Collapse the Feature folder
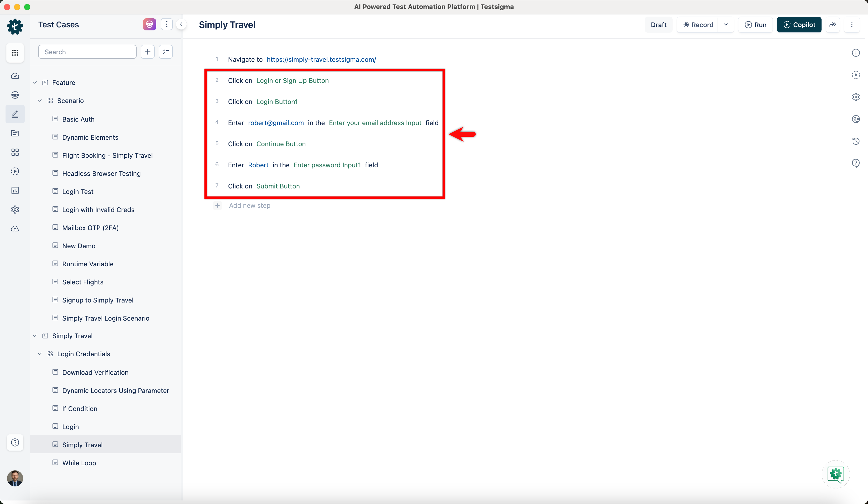 point(35,83)
